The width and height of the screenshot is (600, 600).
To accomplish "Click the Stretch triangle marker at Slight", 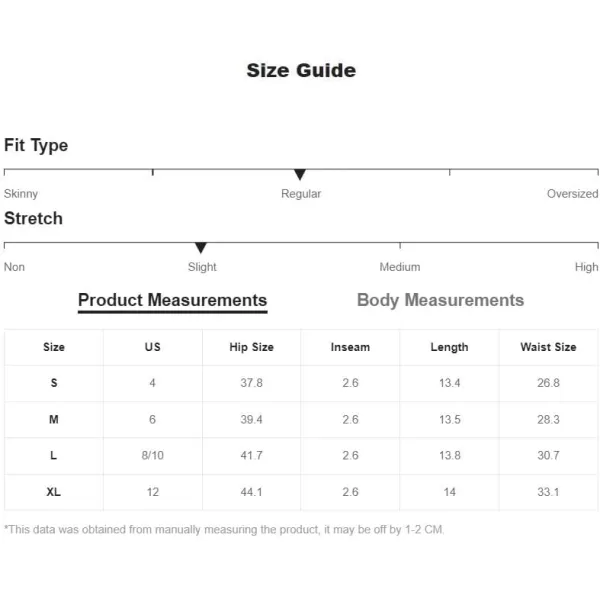I will pos(201,248).
